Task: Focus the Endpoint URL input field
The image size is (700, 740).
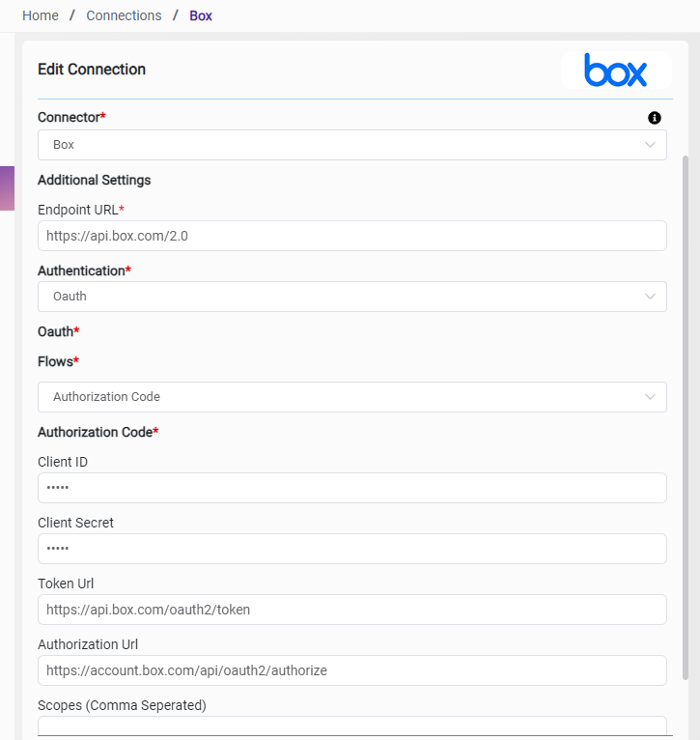Action: [351, 236]
